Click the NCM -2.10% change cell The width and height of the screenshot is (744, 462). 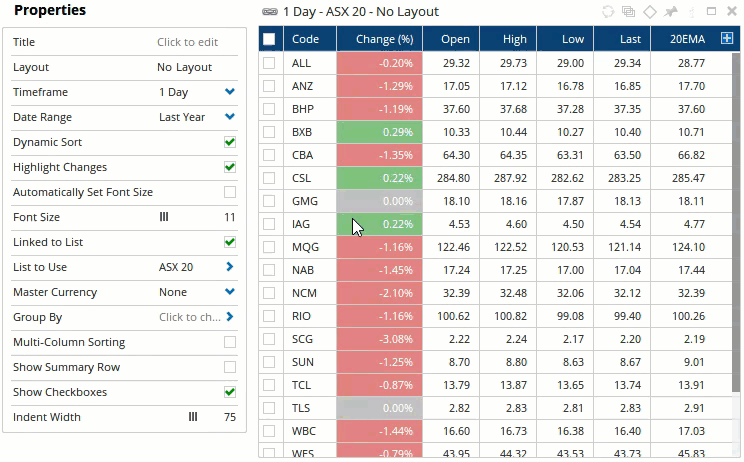(x=380, y=293)
